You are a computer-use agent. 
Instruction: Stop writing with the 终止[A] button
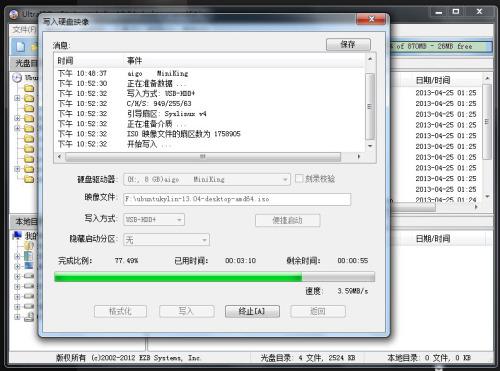[x=252, y=311]
